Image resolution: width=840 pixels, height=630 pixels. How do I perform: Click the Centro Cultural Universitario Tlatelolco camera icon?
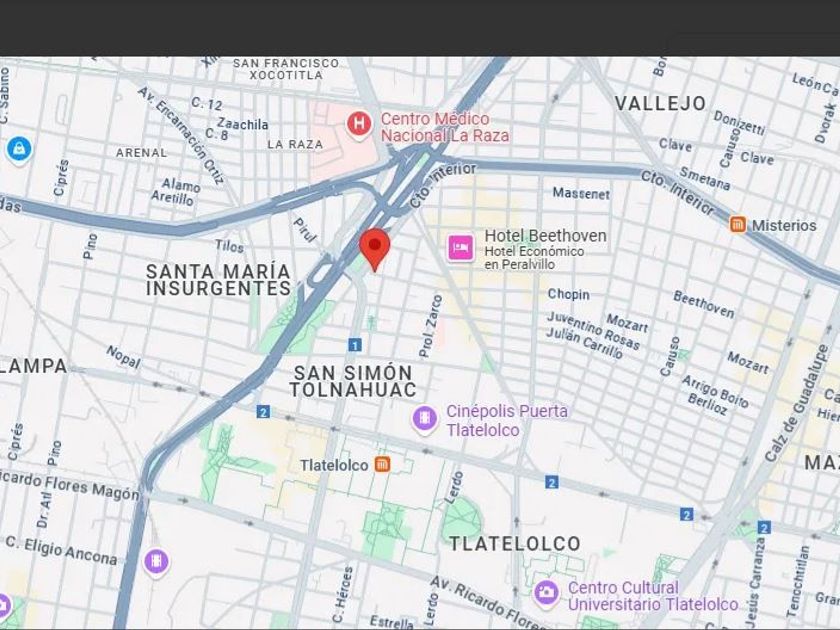click(x=546, y=593)
